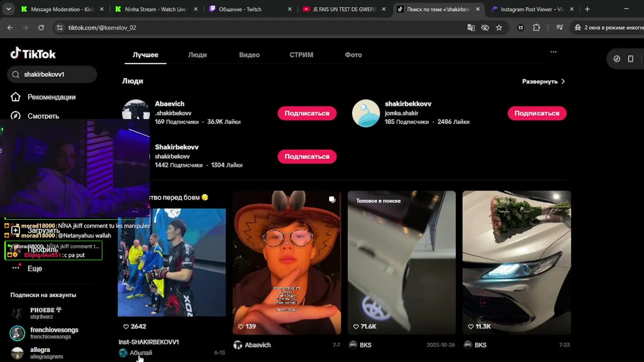Open the cowboy hat video thumbnail
This screenshot has height=362, width=644.
[287, 262]
